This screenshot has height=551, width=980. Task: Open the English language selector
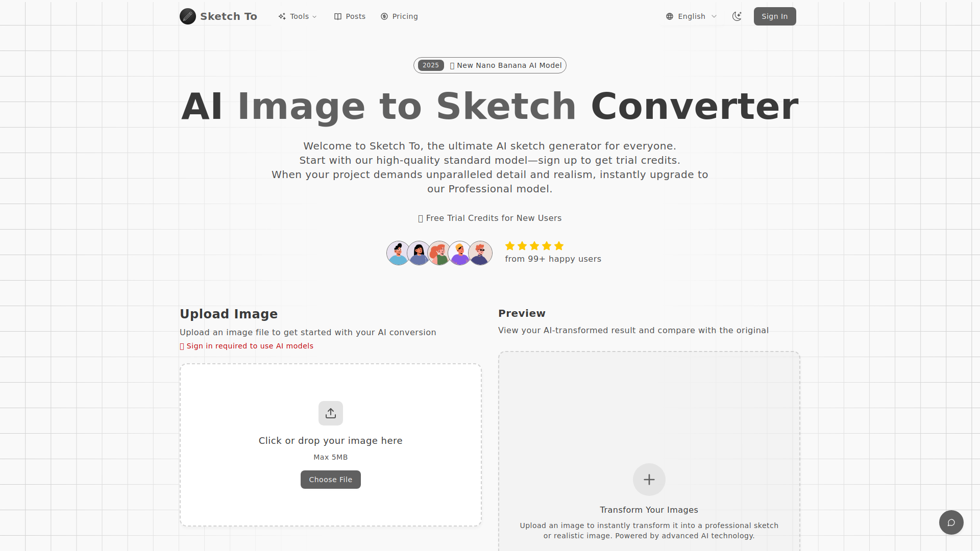[691, 16]
